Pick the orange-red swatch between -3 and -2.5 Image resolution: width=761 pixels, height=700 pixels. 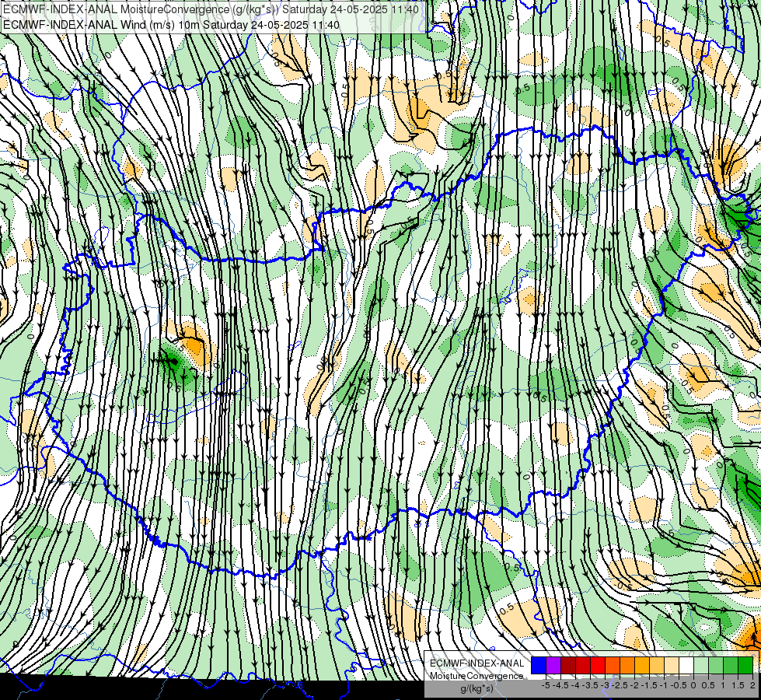[613, 666]
